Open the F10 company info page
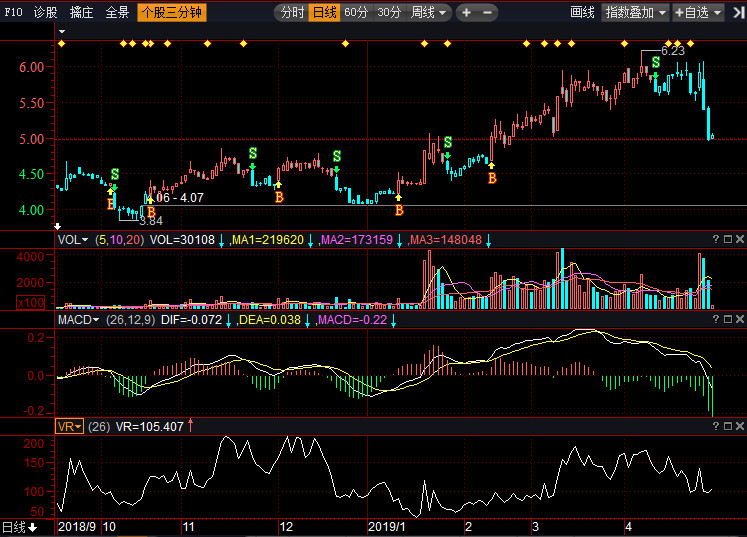This screenshot has width=747, height=537. (13, 12)
